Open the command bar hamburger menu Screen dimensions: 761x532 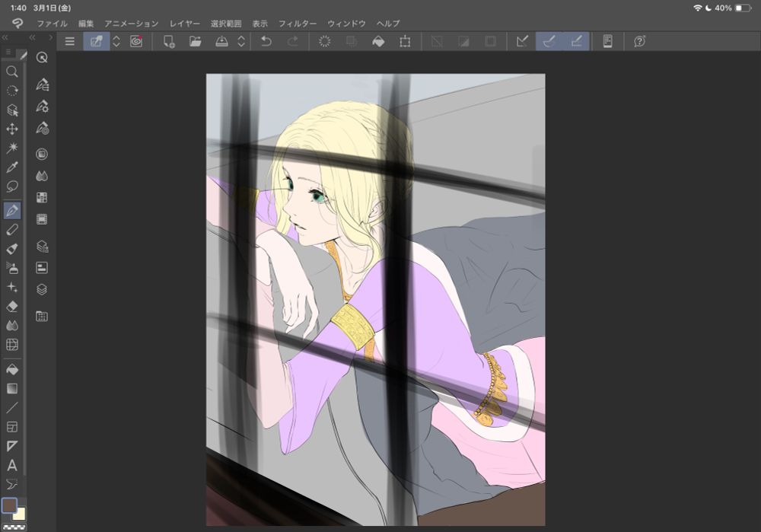70,41
